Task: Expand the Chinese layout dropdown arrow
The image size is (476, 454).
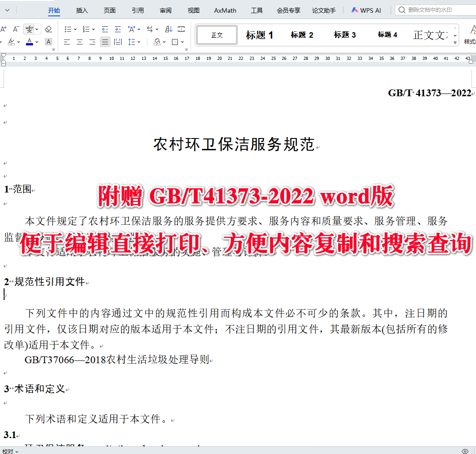Action: click(139, 29)
